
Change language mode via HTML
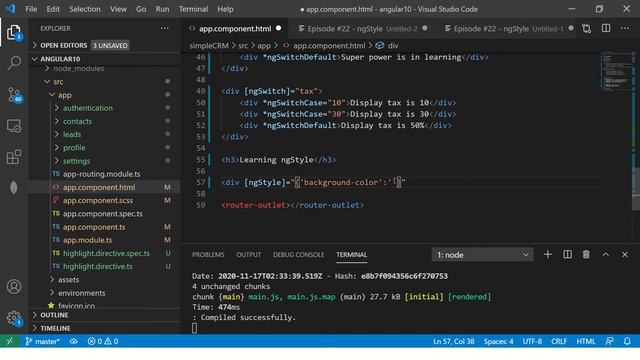click(586, 341)
